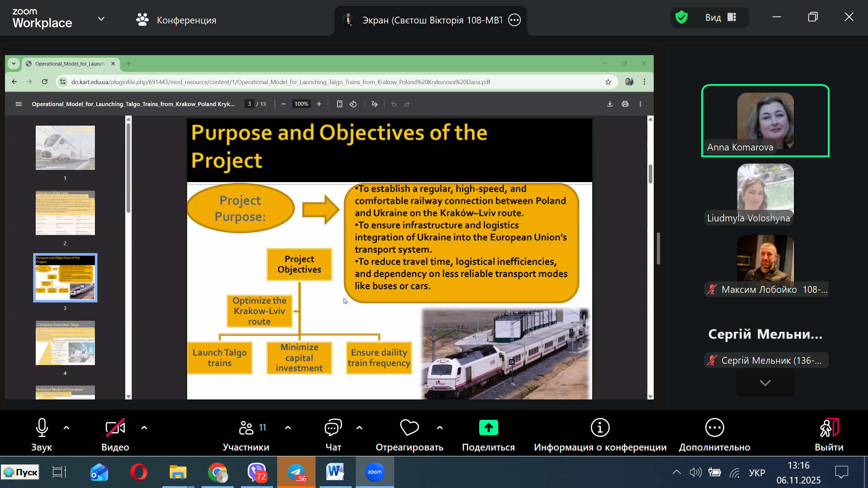Click the Share screen green arrow icon
This screenshot has height=488, width=868.
pos(488,427)
